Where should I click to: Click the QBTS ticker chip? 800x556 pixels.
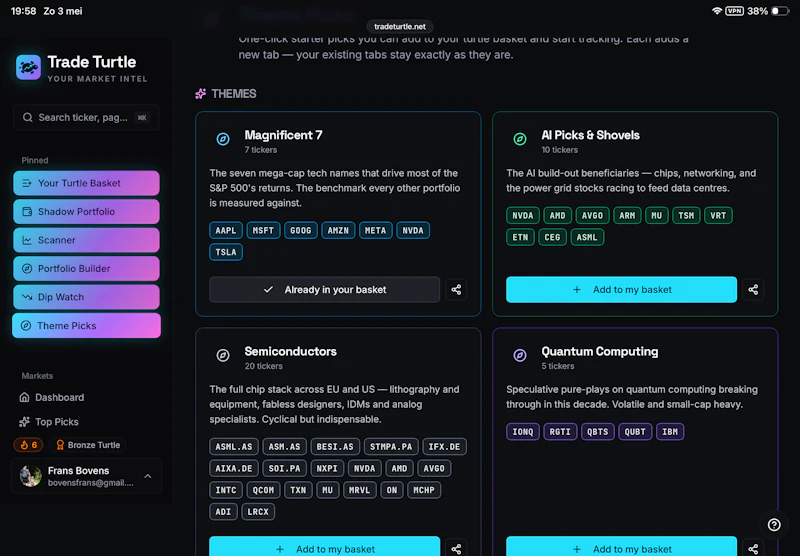click(597, 432)
